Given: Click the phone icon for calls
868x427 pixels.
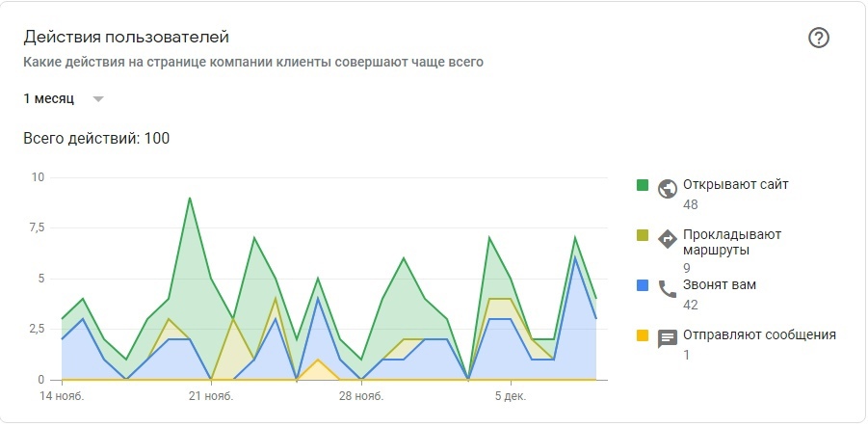Looking at the screenshot, I should tap(668, 288).
